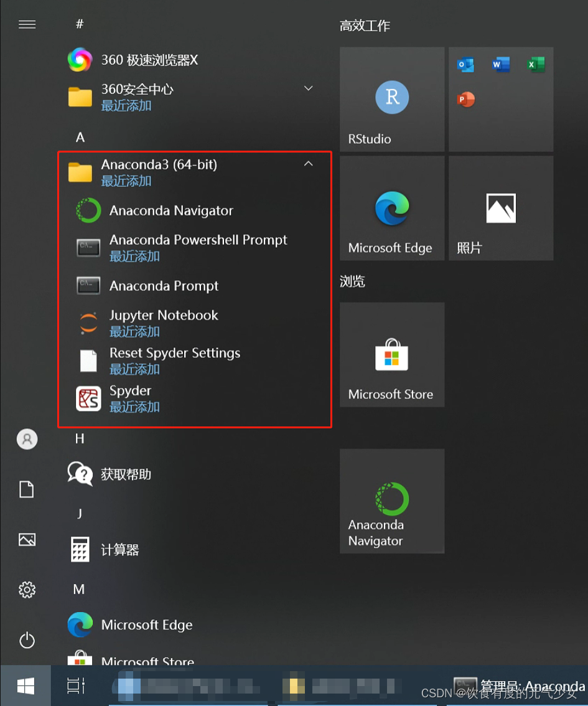Launch the Spyder IDE icon
The height and width of the screenshot is (706, 588).
click(88, 398)
